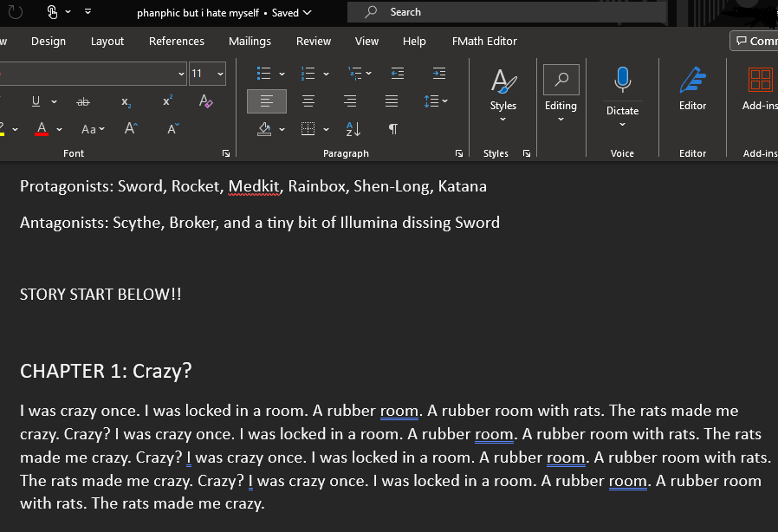Screen dimensions: 778x532
Task: Apply the red font color
Action: [x=42, y=129]
